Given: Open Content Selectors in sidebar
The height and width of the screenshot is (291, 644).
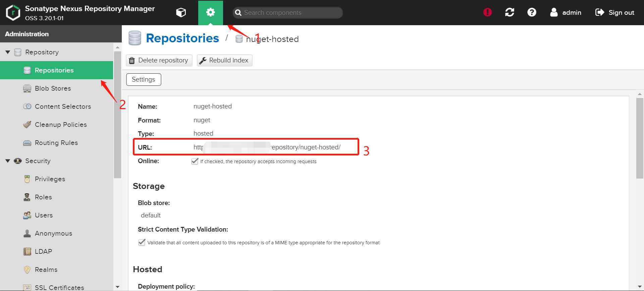Looking at the screenshot, I should tap(56, 106).
